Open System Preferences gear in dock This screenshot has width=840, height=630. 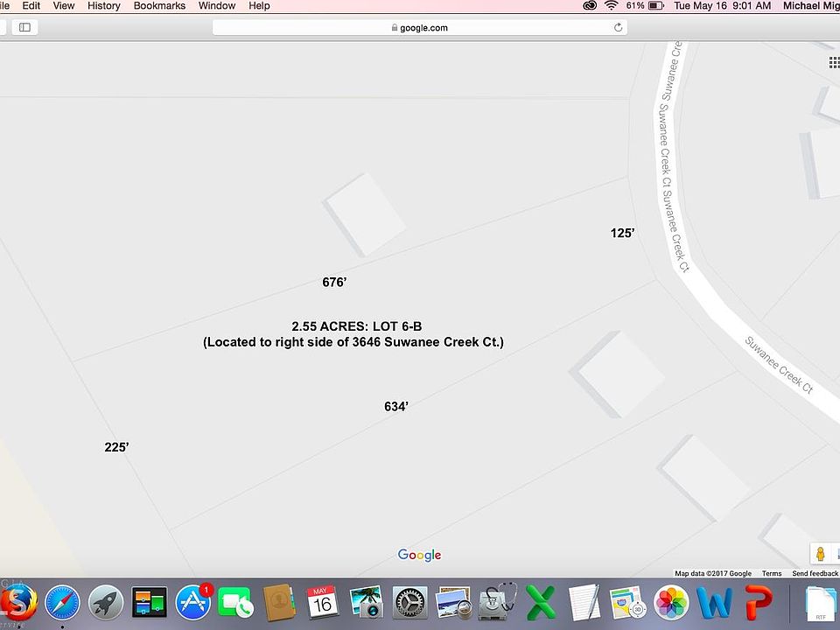click(409, 603)
